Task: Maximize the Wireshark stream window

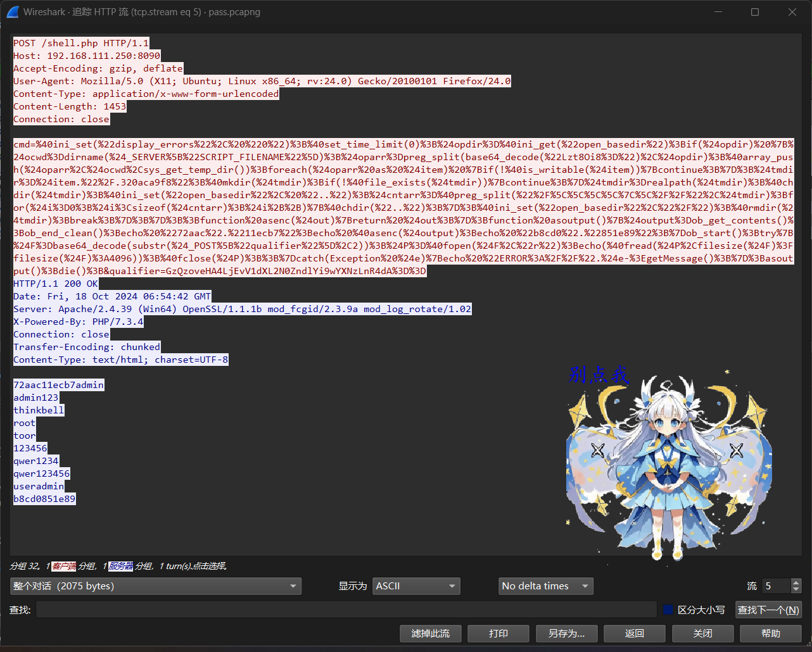Action: [x=755, y=12]
